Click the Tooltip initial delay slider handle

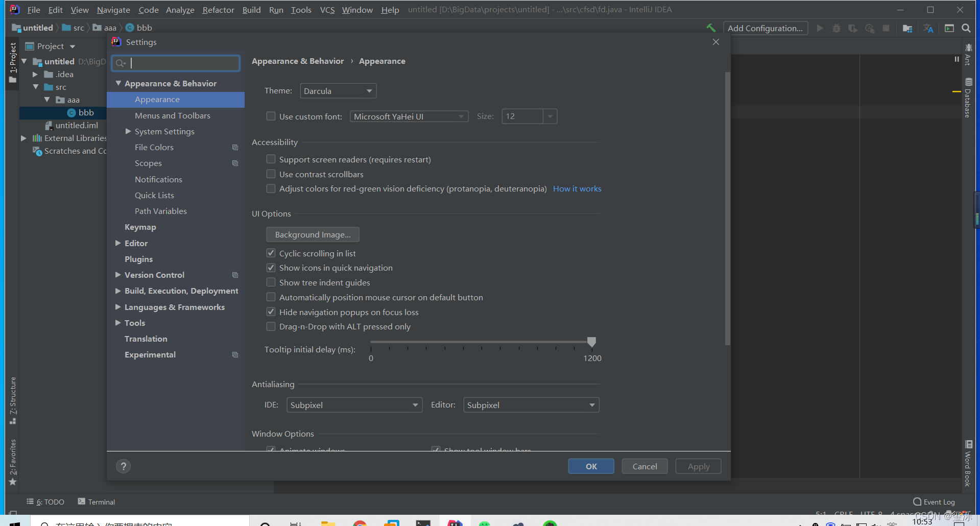591,342
